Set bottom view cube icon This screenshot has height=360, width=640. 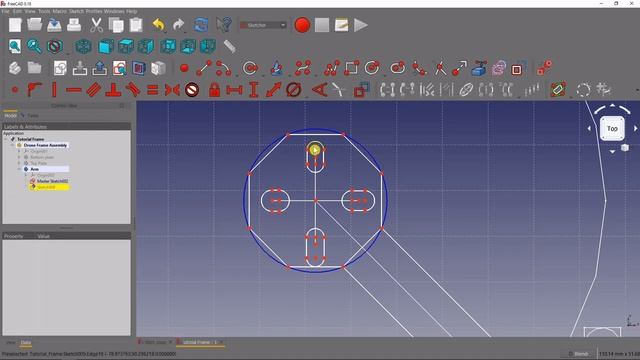click(x=188, y=46)
